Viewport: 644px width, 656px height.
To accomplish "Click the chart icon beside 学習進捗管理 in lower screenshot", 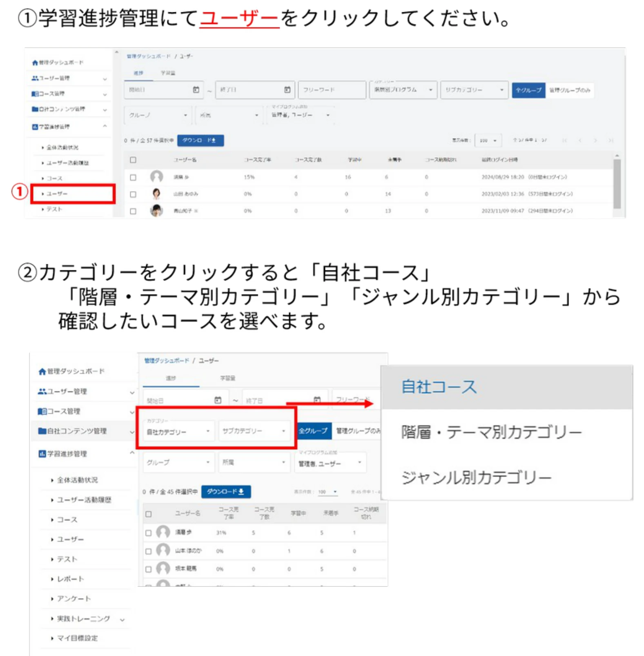I will (42, 454).
